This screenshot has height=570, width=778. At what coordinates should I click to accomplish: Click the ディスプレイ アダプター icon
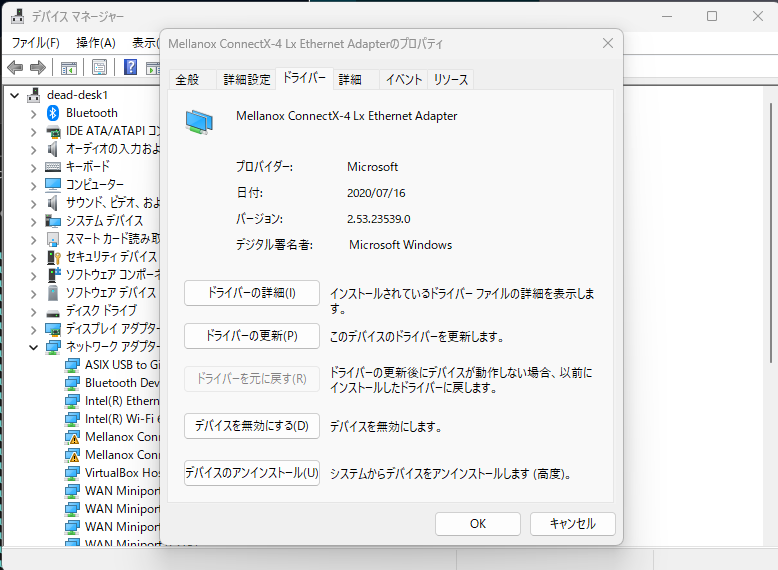53,329
